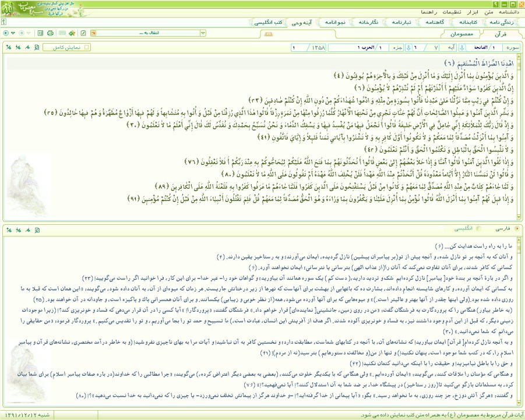Go to the 'نجوانامه' section
This screenshot has height=420, width=525.
click(335, 22)
